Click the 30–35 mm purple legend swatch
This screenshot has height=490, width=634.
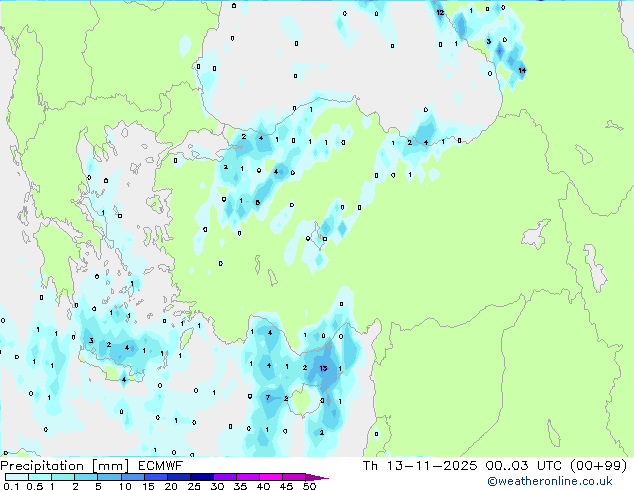pos(225,477)
